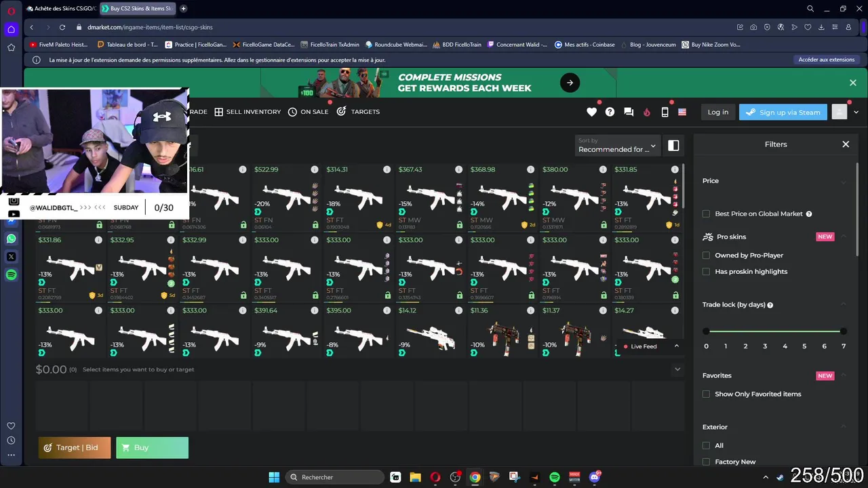The image size is (868, 488).
Task: Open a new browser tab
Action: 184,9
